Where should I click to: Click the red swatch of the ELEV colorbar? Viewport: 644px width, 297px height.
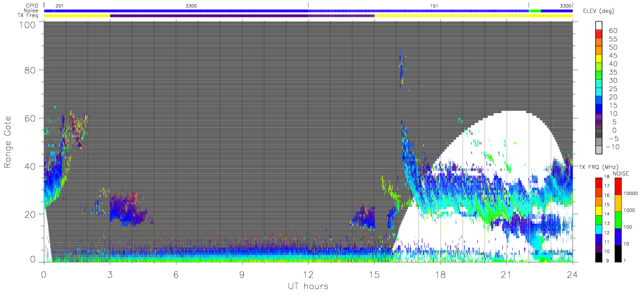point(600,35)
